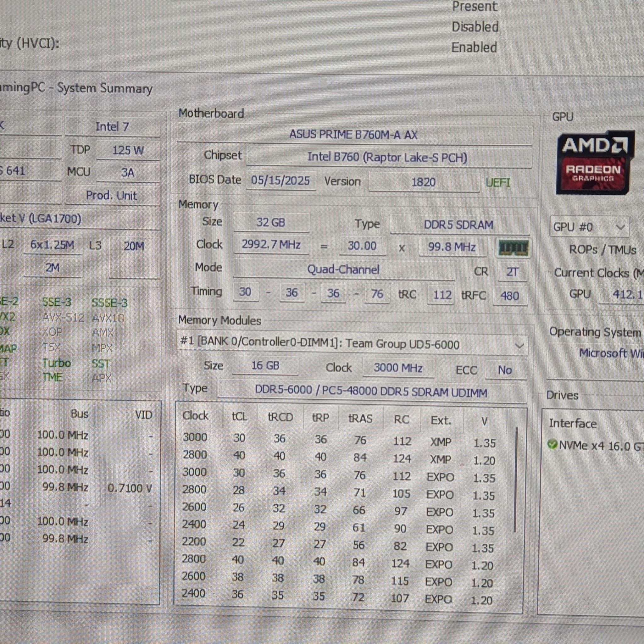Click the green NVMe drive status icon
This screenshot has width=644, height=644.
(x=552, y=445)
